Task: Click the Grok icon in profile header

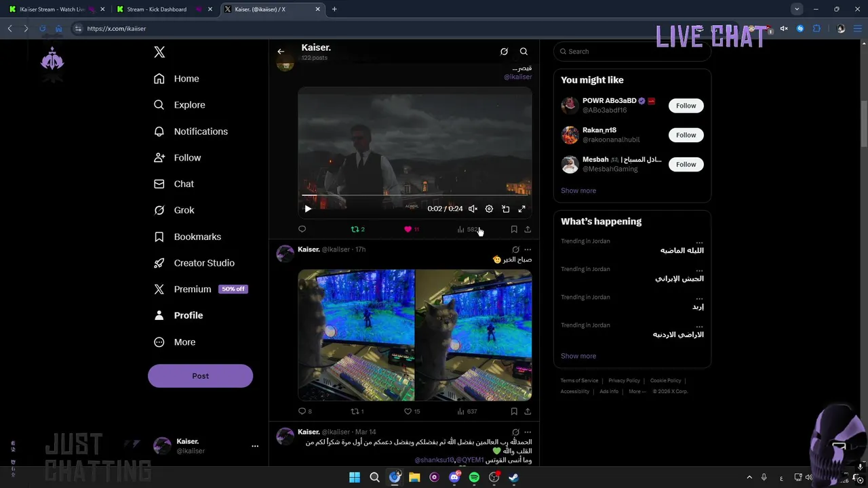Action: pos(504,52)
